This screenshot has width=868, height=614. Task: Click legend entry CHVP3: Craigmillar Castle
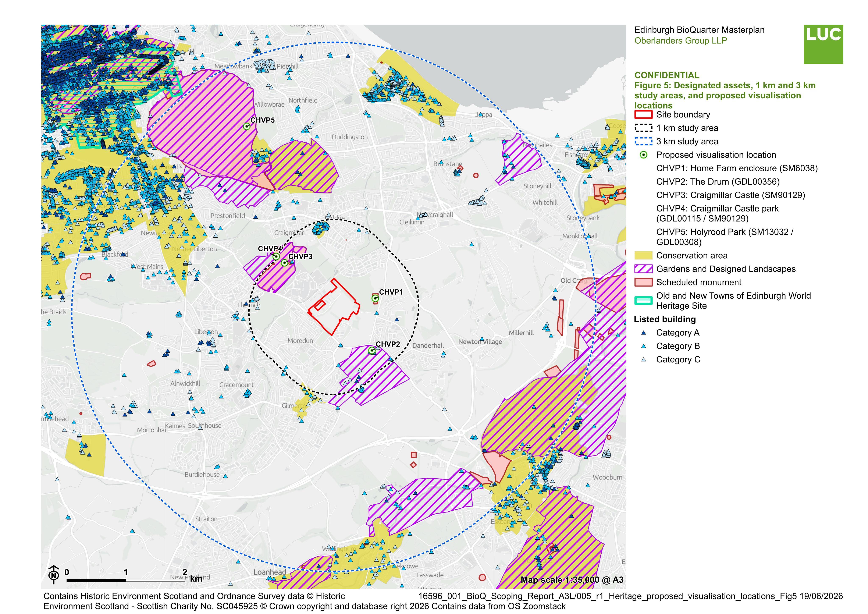[731, 195]
